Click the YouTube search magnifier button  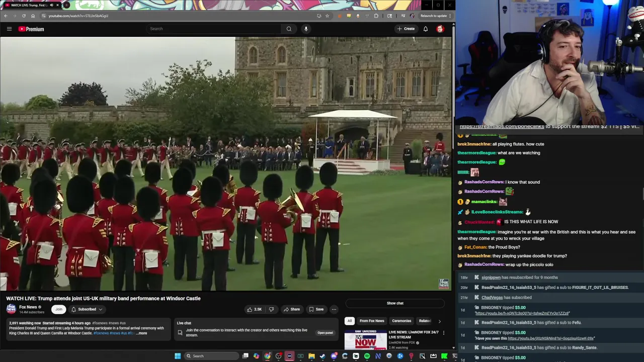(289, 29)
